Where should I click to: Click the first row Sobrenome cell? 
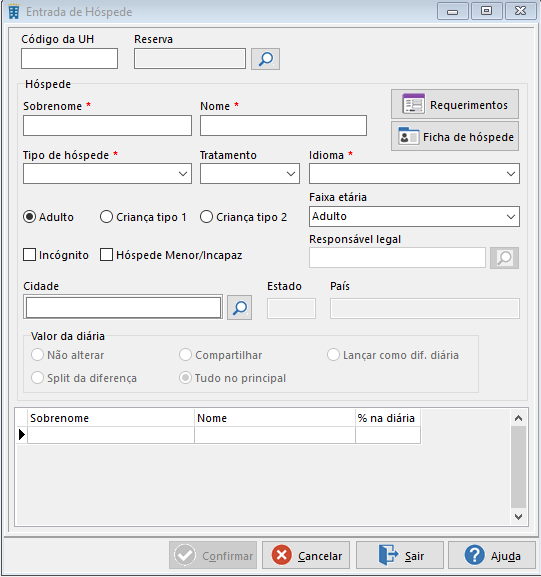click(111, 435)
